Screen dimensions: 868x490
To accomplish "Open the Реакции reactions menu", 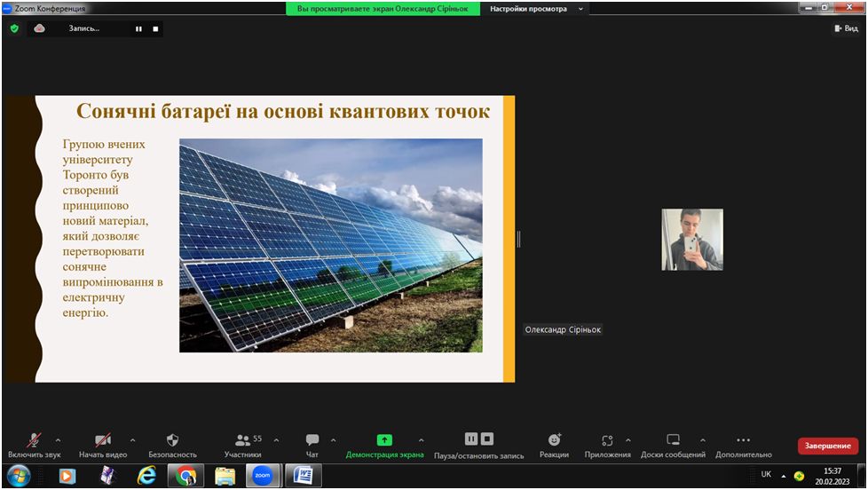I will pyautogui.click(x=554, y=446).
